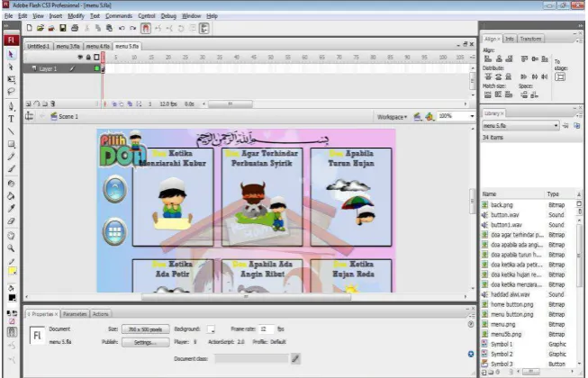This screenshot has width=588, height=378.
Task: Click the Undo toolbar icon
Action: (122, 28)
